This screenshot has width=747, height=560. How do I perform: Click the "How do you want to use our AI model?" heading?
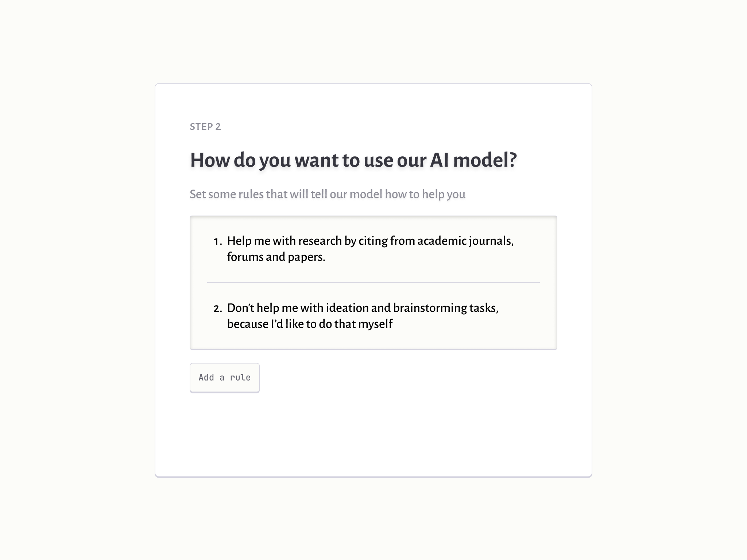(353, 160)
